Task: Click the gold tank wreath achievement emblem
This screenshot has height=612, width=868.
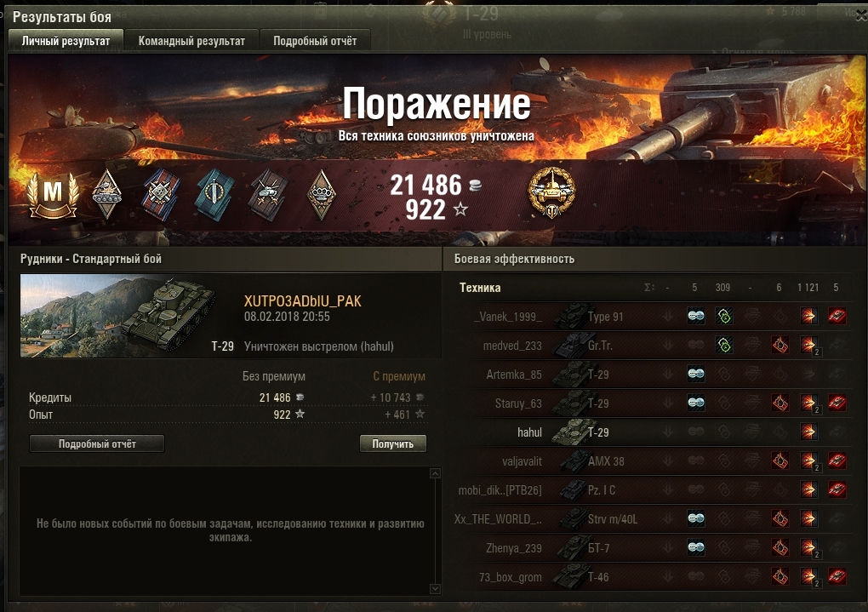Action: pyautogui.click(x=551, y=192)
